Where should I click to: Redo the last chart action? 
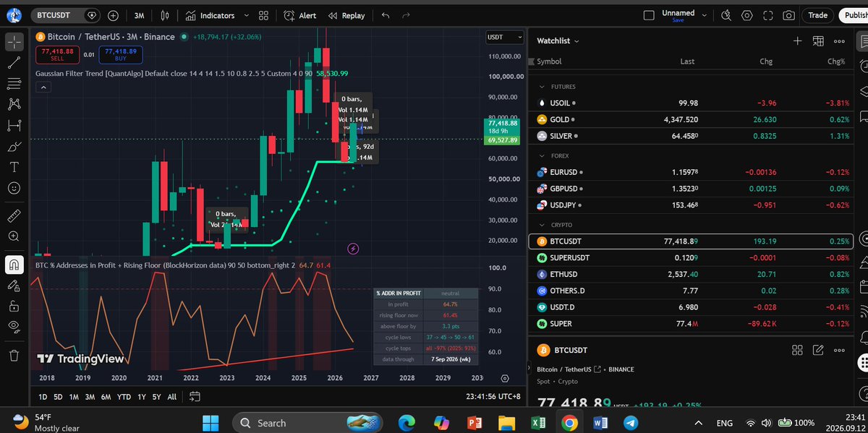coord(406,15)
